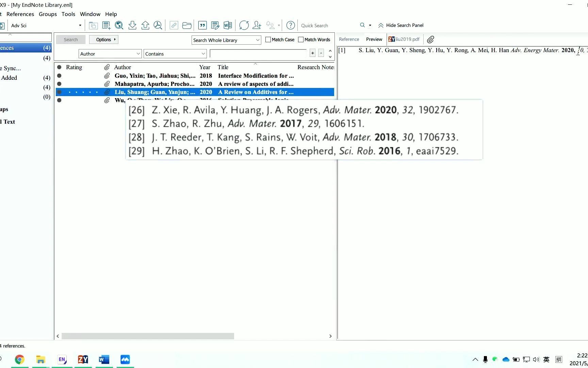The height and width of the screenshot is (368, 588).
Task: Click the volume speaker tray icon
Action: pyautogui.click(x=536, y=359)
